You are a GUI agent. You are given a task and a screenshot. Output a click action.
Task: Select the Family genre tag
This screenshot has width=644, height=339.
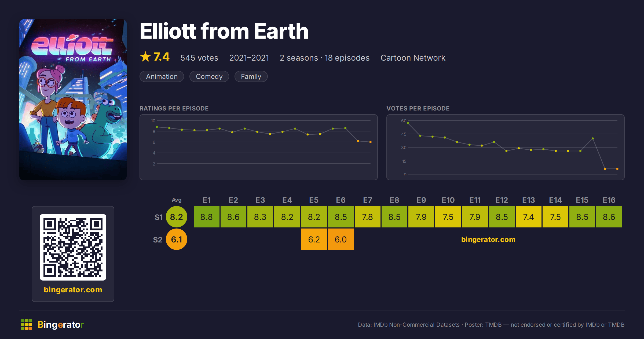coord(251,76)
